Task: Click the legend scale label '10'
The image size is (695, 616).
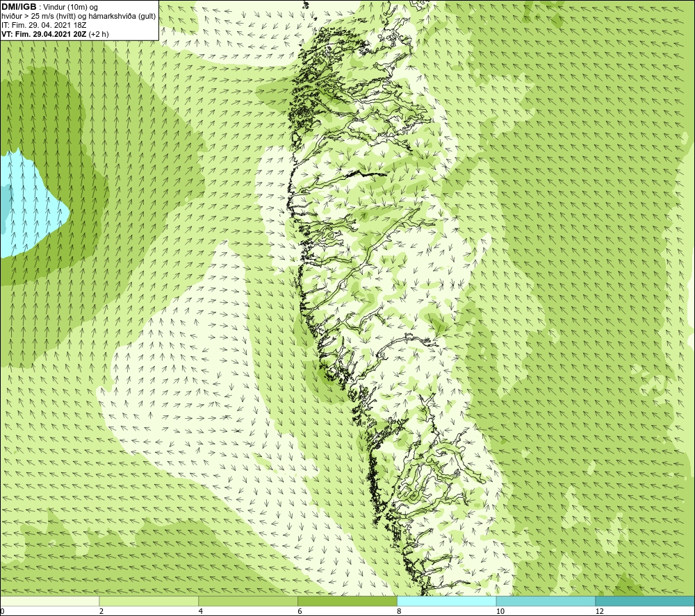Action: [500, 611]
